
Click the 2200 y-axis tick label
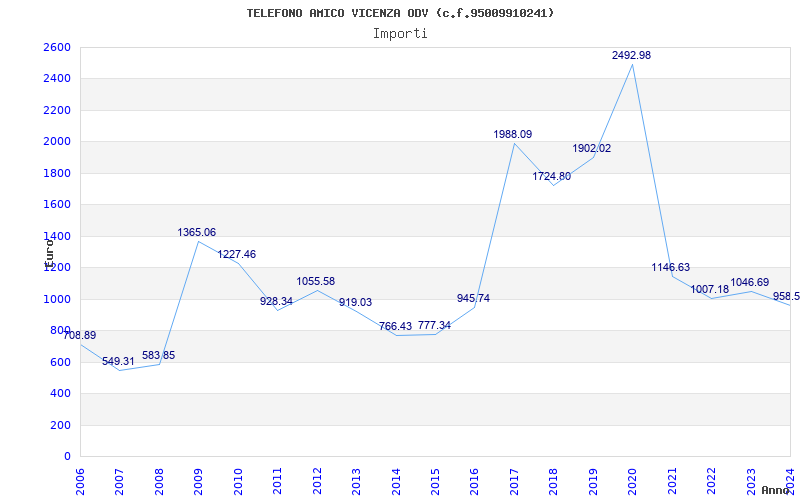point(58,110)
